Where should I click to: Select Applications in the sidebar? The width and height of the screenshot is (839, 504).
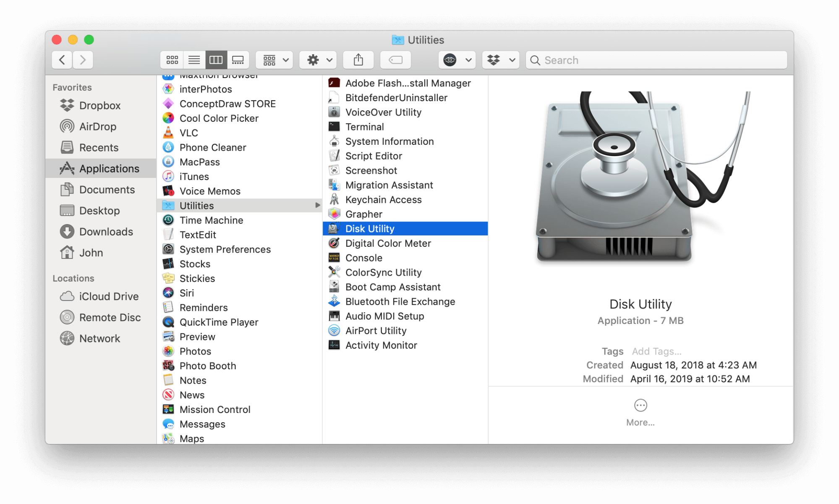point(101,169)
